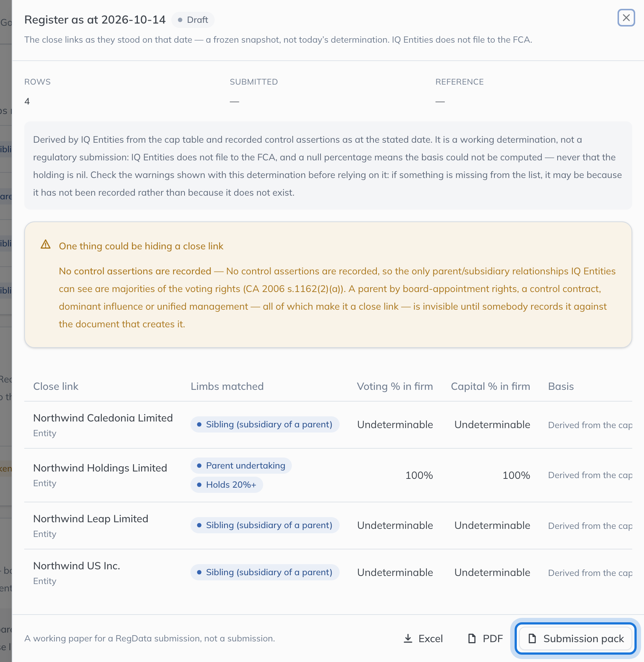This screenshot has width=644, height=662.
Task: Click the REFERENCE label
Action: [459, 82]
